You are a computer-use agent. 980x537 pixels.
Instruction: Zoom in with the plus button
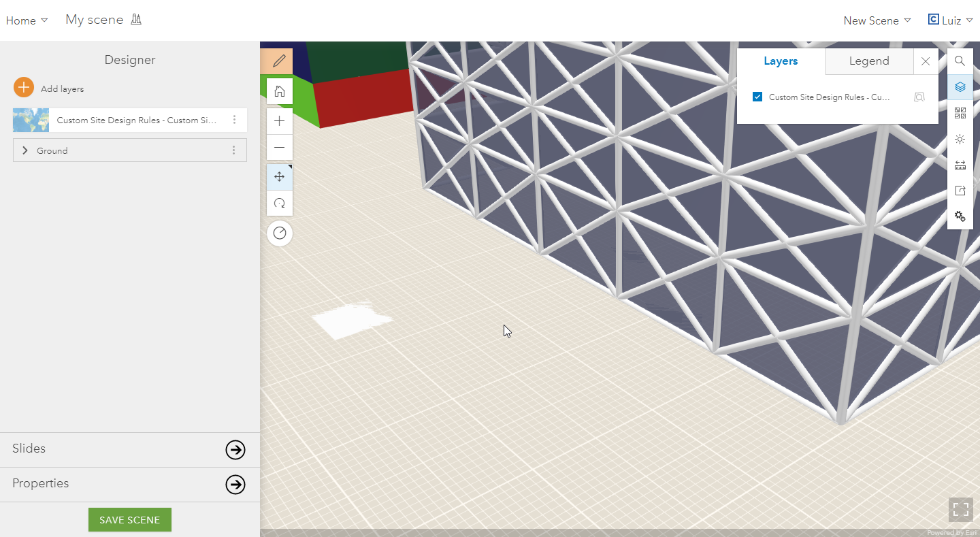(279, 121)
